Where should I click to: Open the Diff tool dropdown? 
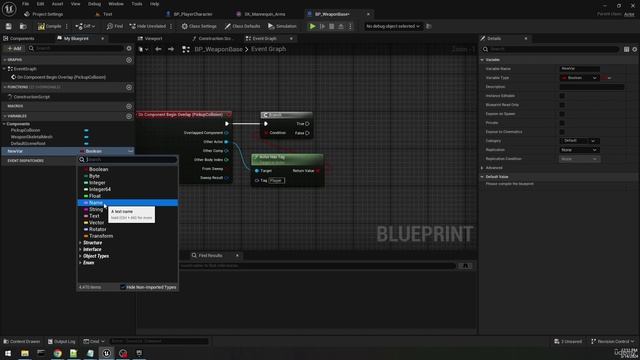coord(85,26)
